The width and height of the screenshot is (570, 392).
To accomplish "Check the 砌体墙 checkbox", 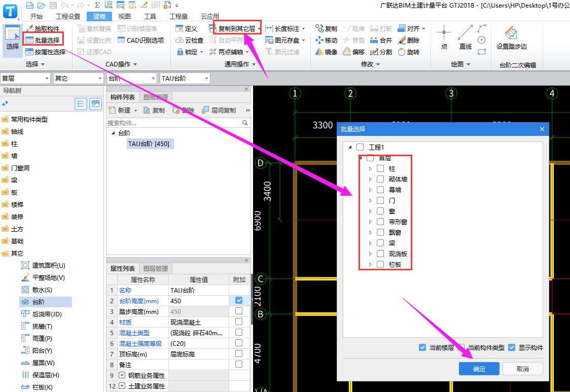I will [380, 179].
